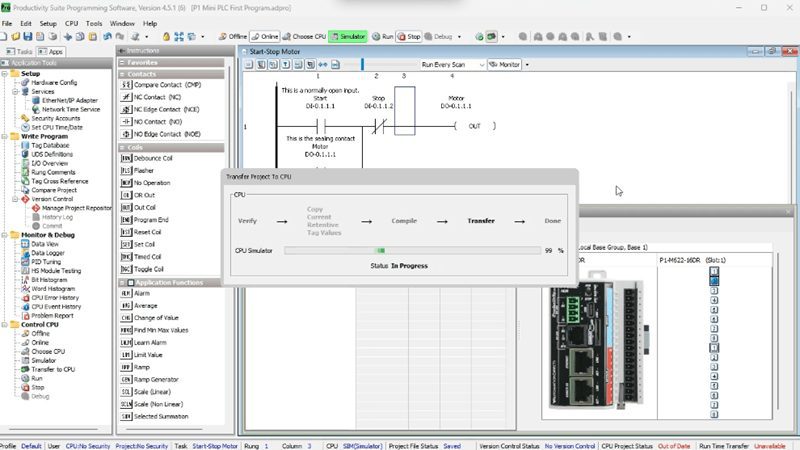Collapse the Version Control node
800x450 pixels.
[15, 199]
